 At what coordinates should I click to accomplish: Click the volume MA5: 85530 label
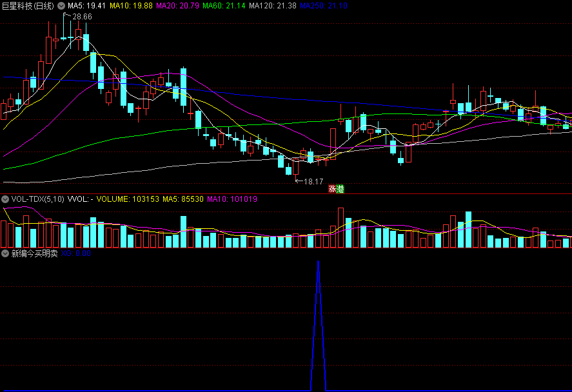point(183,199)
